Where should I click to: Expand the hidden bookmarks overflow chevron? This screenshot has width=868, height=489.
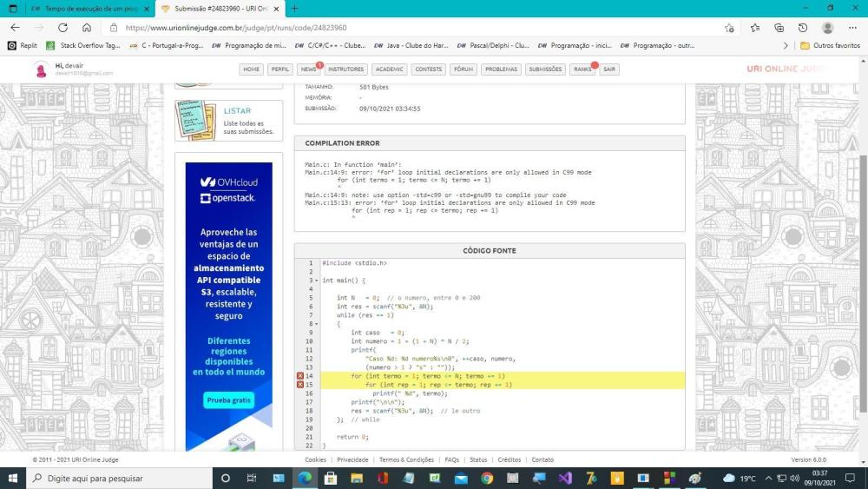(786, 45)
